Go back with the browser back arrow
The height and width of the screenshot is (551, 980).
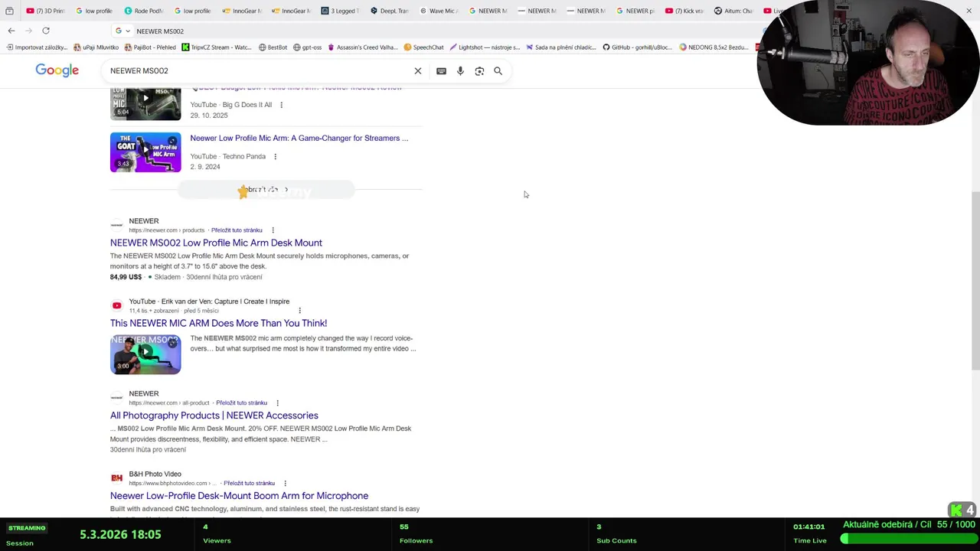[11, 31]
